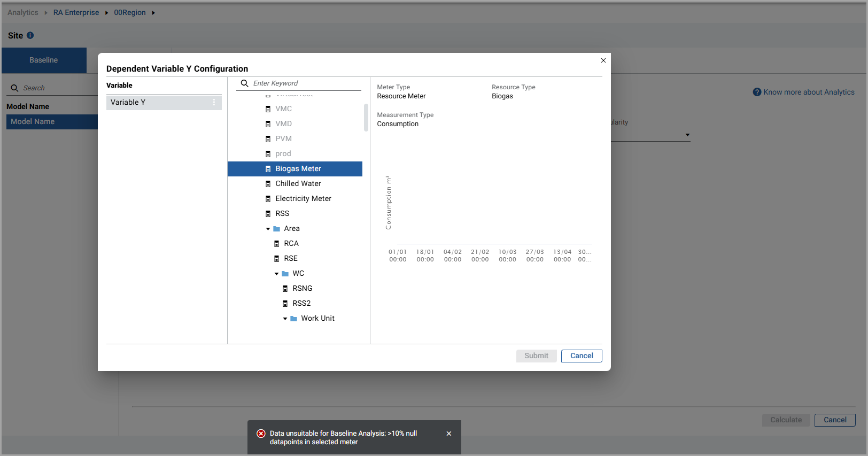Click the Know more about Analytics help icon
This screenshot has width=868, height=456.
[757, 92]
